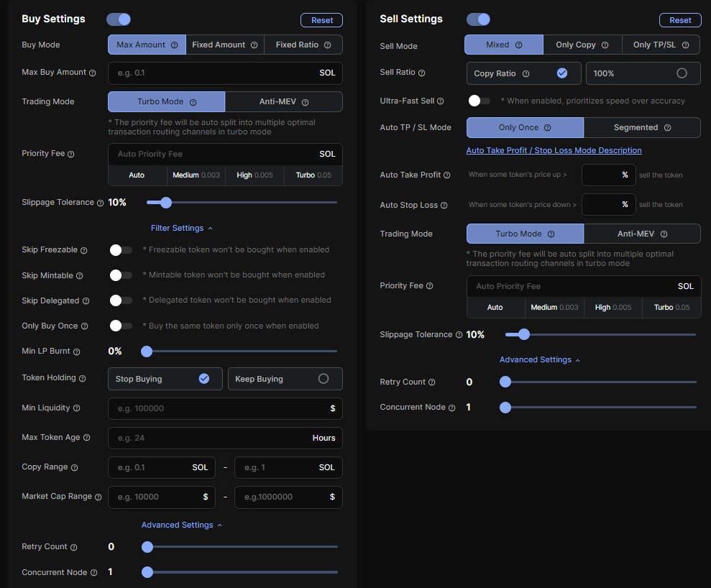711x588 pixels.
Task: Show help for Min LP Burnt
Action: 77,352
